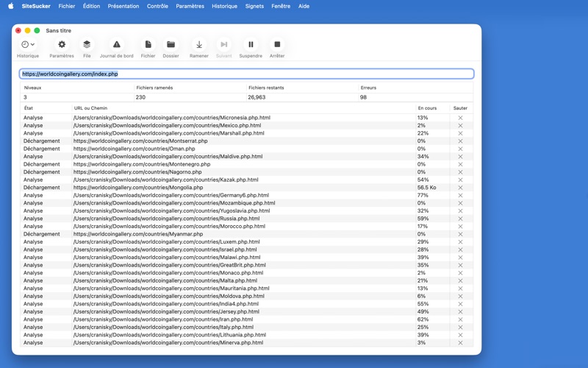The image size is (588, 368).
Task: Open the Paramètres menu in menu bar
Action: [190, 6]
